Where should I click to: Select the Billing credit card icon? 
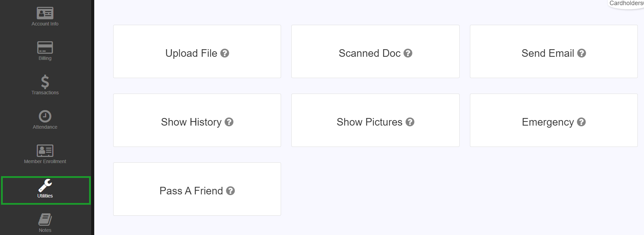point(45,47)
